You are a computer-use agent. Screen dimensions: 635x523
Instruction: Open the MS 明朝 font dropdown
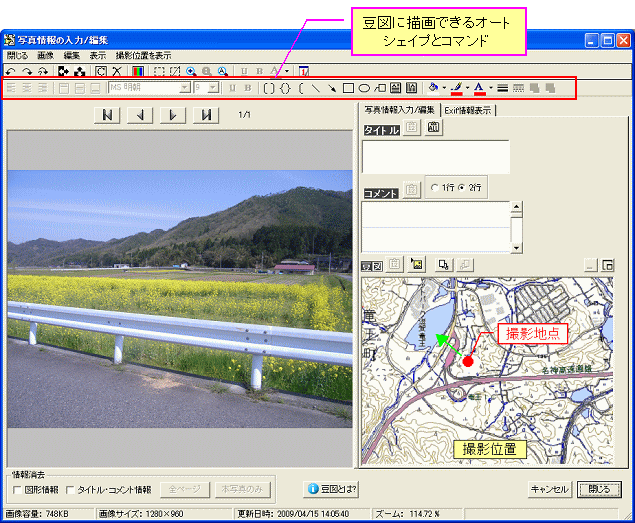pos(185,88)
